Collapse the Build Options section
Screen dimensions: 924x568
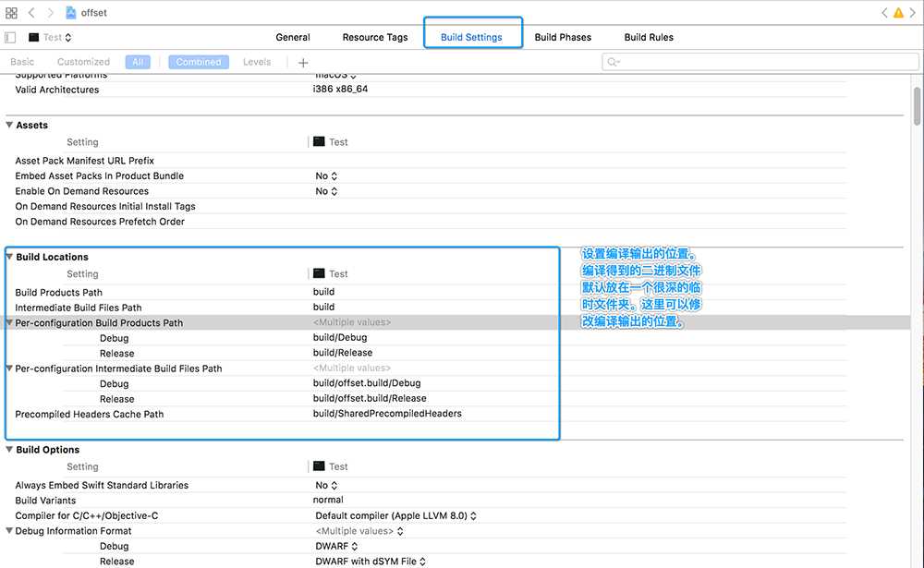tap(9, 450)
